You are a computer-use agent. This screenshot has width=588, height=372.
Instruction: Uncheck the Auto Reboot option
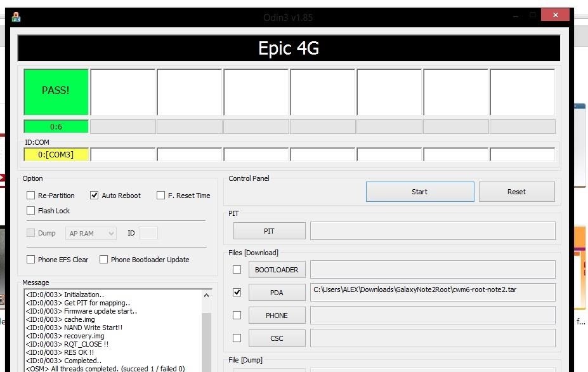coord(94,195)
